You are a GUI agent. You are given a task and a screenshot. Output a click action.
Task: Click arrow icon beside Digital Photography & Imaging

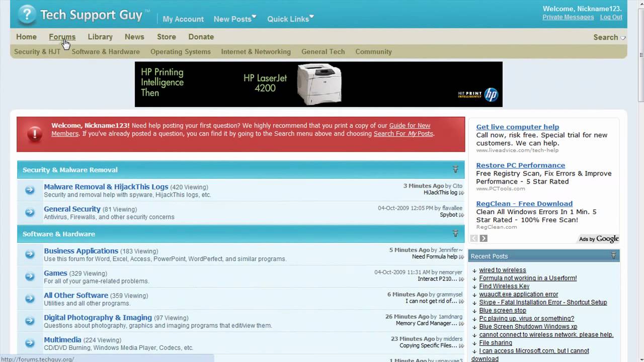[x=30, y=321]
